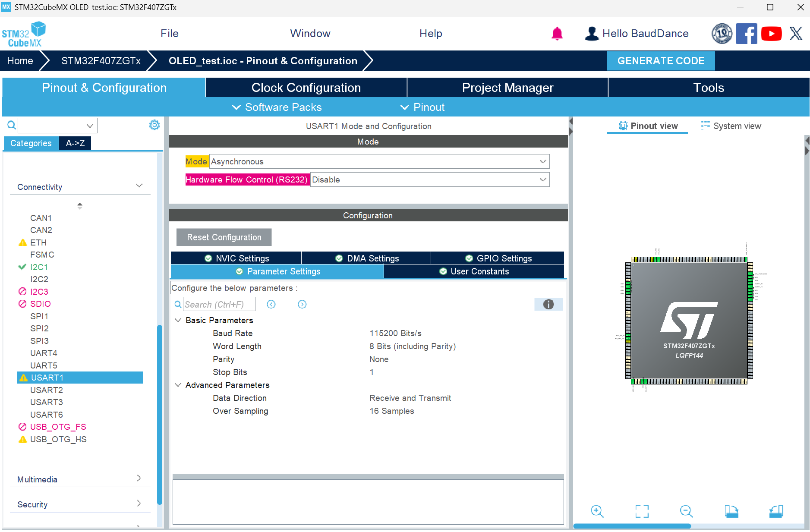Screen dimensions: 810x532
Task: Collapse the Basic Parameters group
Action: [178, 320]
